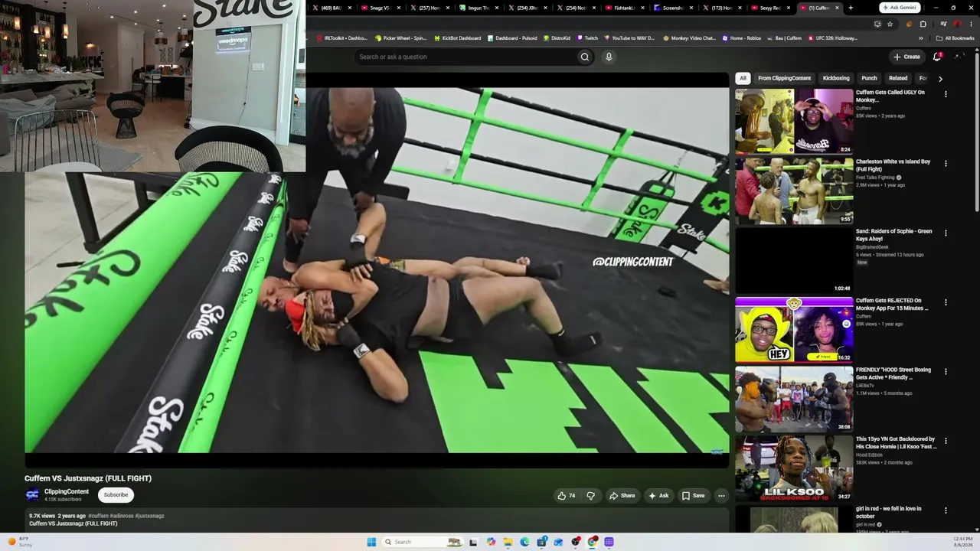Click the YouTube search input field
This screenshot has height=551, width=980.
coord(467,57)
